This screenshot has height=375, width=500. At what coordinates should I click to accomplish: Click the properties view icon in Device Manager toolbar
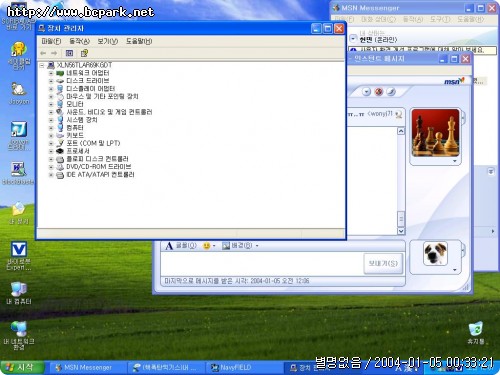(69, 53)
